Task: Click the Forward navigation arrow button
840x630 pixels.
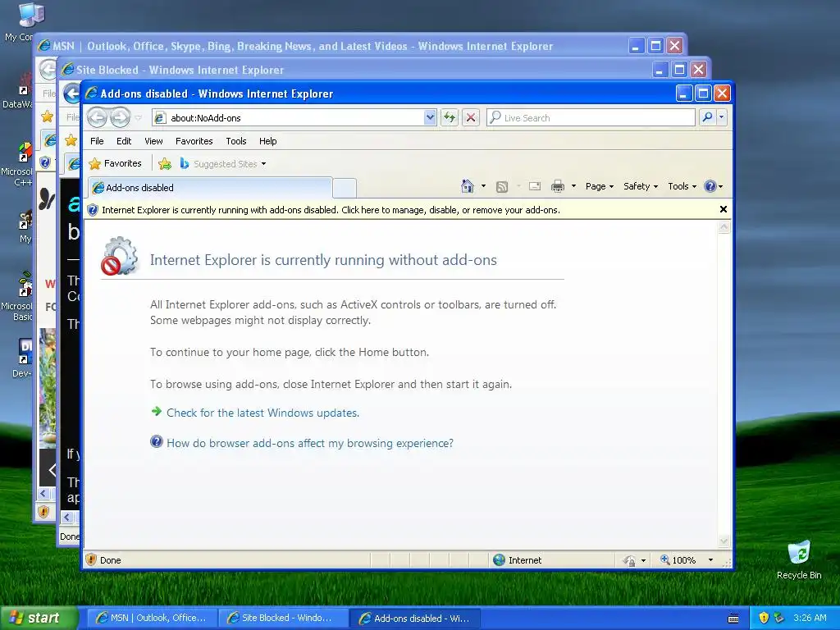Action: (120, 117)
